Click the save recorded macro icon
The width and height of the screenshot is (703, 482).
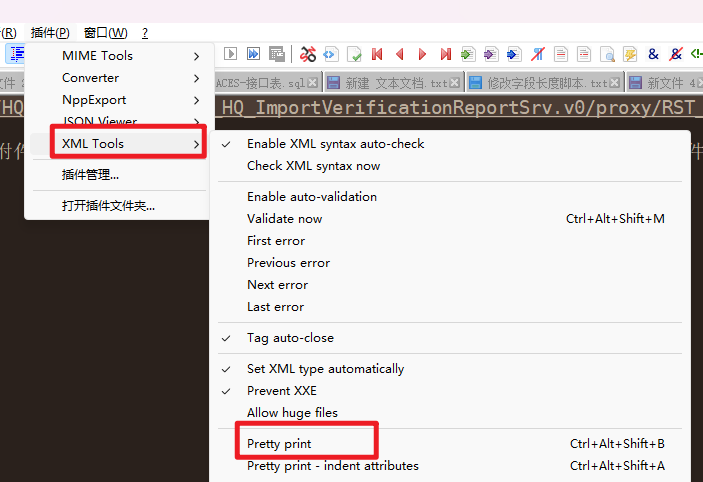point(277,54)
